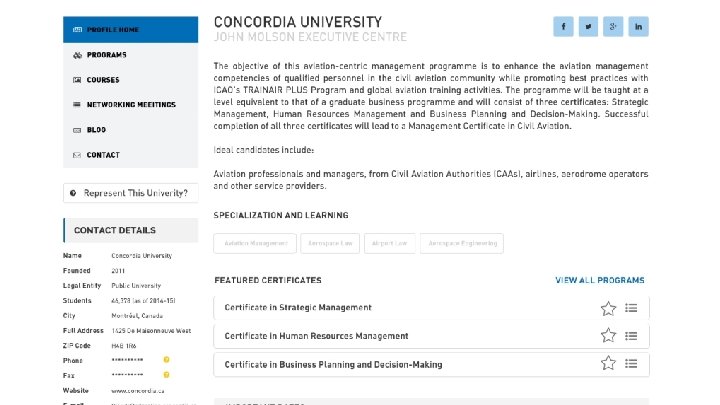The width and height of the screenshot is (720, 405).
Task: Click Ideal candidates include text
Action: (x=264, y=150)
